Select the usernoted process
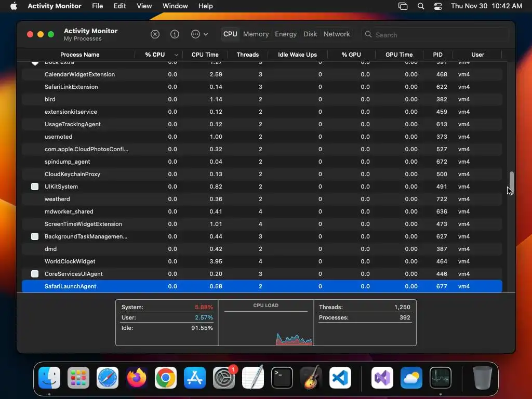Image resolution: width=532 pixels, height=399 pixels. 262,137
